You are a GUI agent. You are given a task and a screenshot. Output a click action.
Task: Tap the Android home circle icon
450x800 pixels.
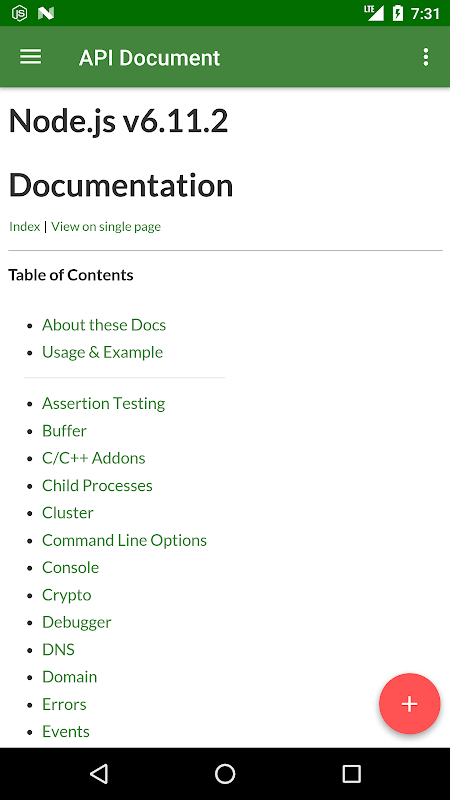pyautogui.click(x=225, y=773)
